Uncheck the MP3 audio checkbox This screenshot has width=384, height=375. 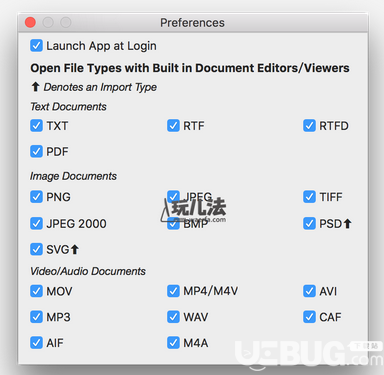point(36,317)
